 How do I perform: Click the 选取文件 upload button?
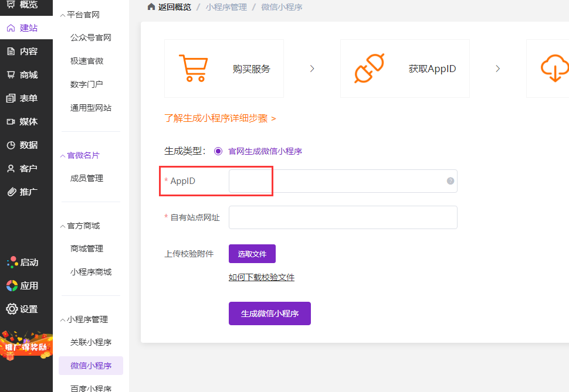(x=252, y=254)
